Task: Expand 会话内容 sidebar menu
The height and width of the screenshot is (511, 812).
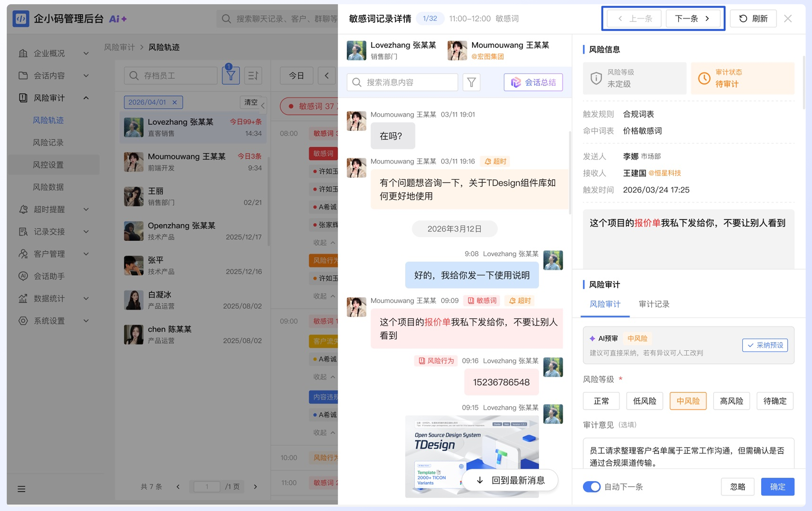Action: click(x=54, y=76)
